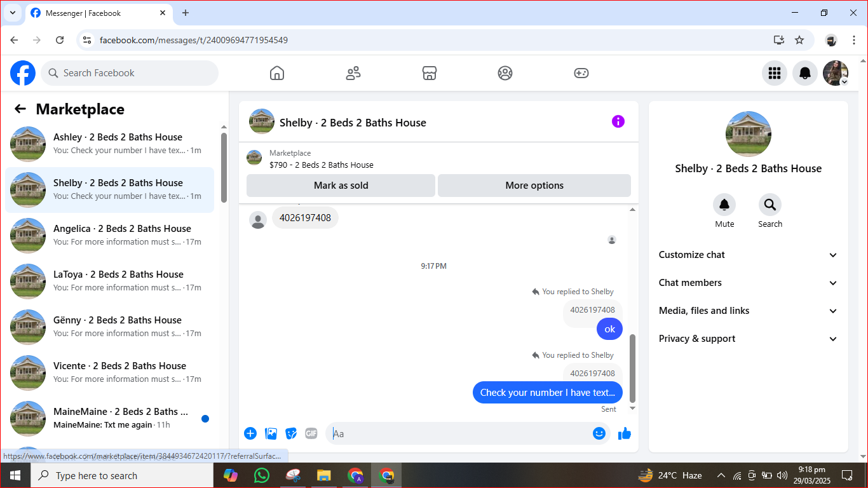View site information icon in address bar
The width and height of the screenshot is (868, 488).
(88, 40)
